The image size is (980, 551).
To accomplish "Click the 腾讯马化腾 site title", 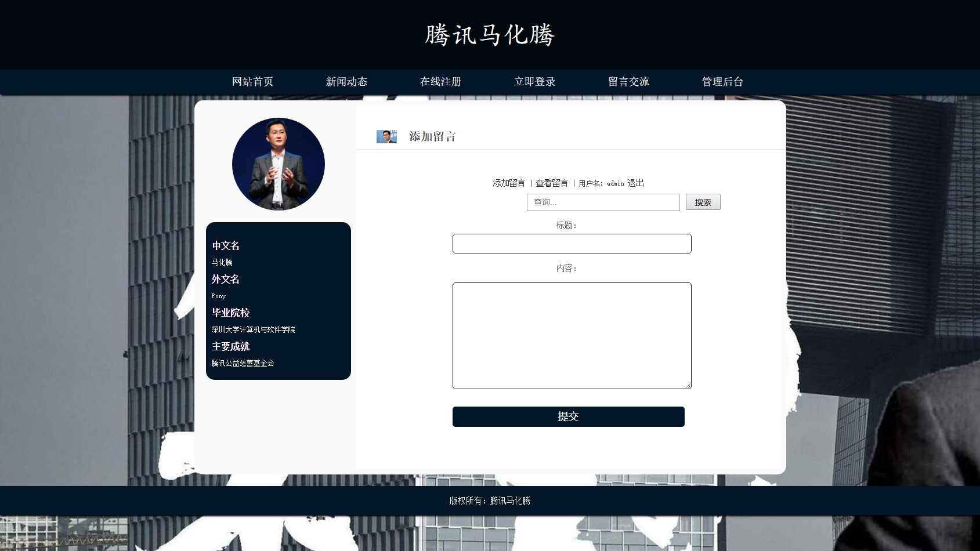I will [x=490, y=35].
